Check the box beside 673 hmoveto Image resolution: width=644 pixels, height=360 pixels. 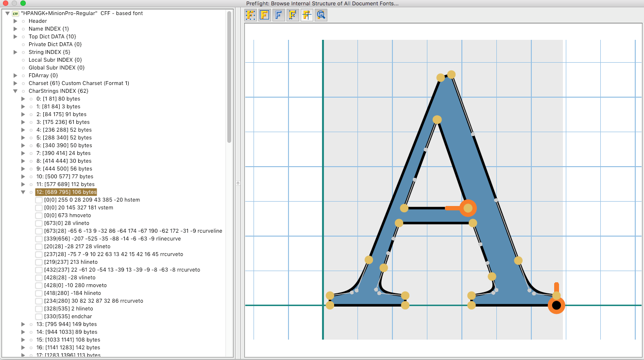39,215
